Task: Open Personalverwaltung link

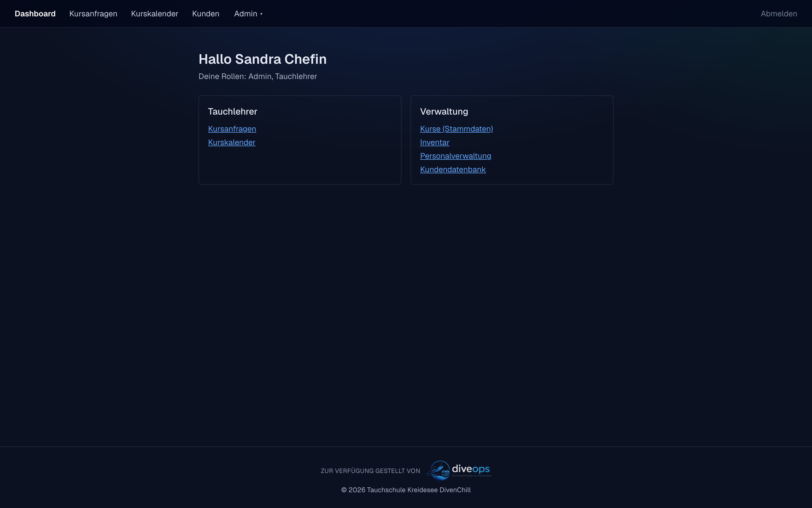Action: tap(455, 156)
